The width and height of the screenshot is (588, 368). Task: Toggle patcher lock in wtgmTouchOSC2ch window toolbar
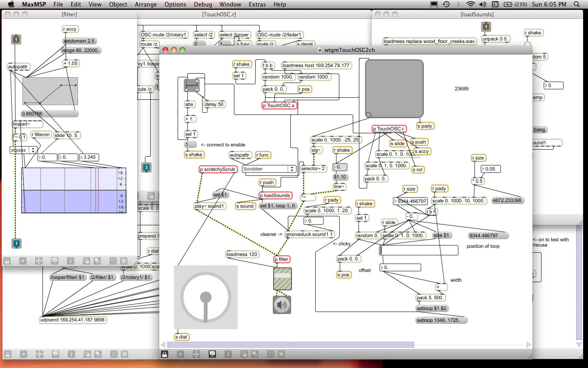point(165,354)
